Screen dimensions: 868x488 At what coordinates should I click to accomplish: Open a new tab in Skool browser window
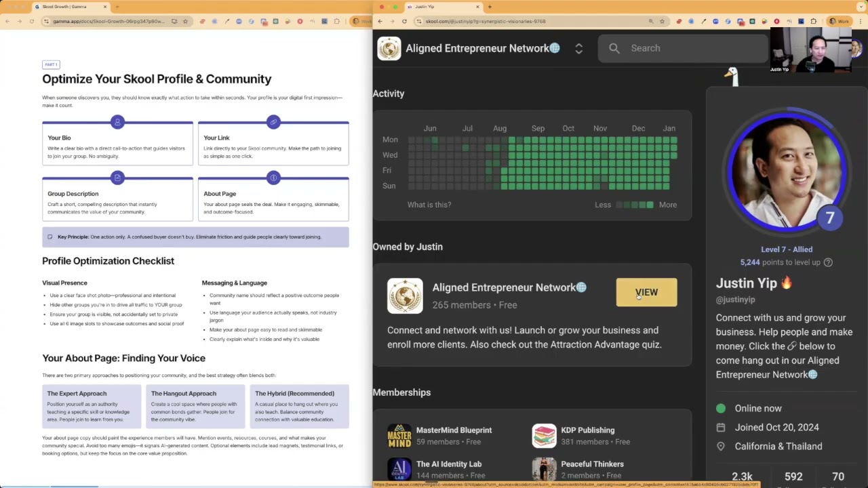490,7
